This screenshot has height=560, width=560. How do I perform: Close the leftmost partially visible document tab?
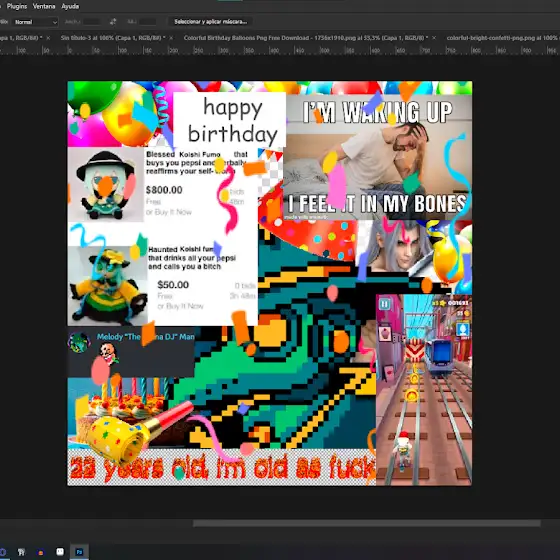click(48, 38)
